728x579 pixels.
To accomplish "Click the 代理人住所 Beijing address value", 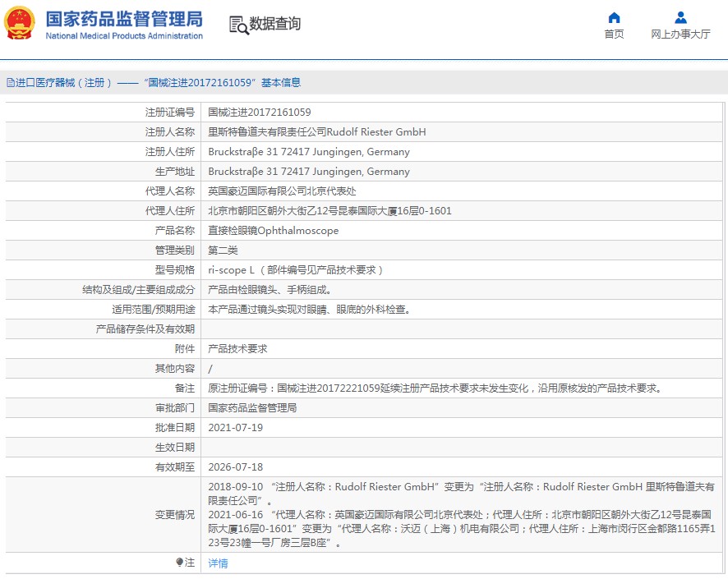I will coord(329,210).
